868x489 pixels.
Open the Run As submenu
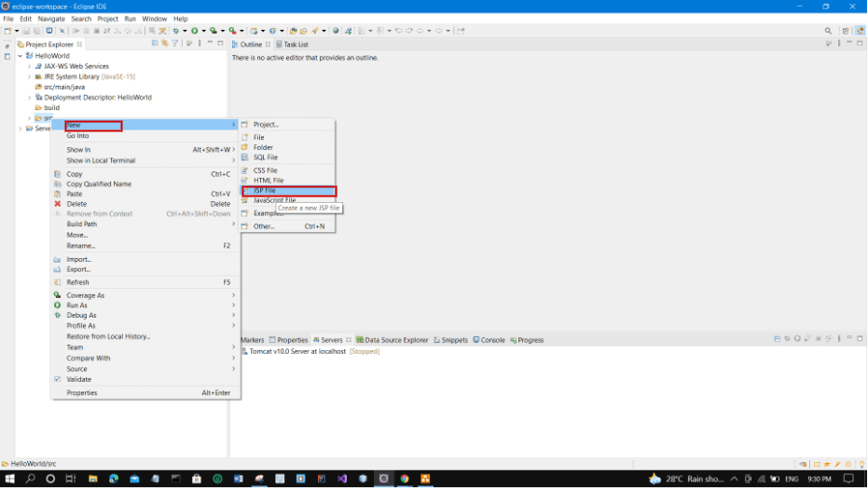click(x=145, y=306)
